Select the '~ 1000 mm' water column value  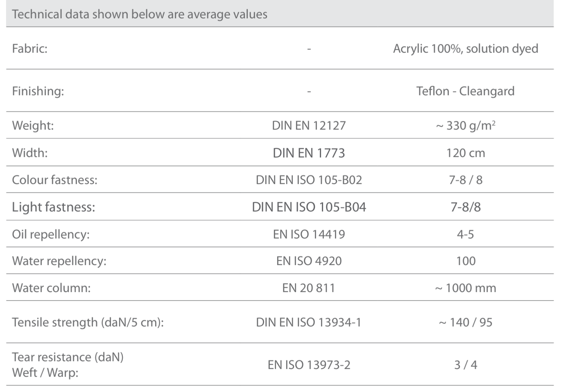click(x=465, y=288)
